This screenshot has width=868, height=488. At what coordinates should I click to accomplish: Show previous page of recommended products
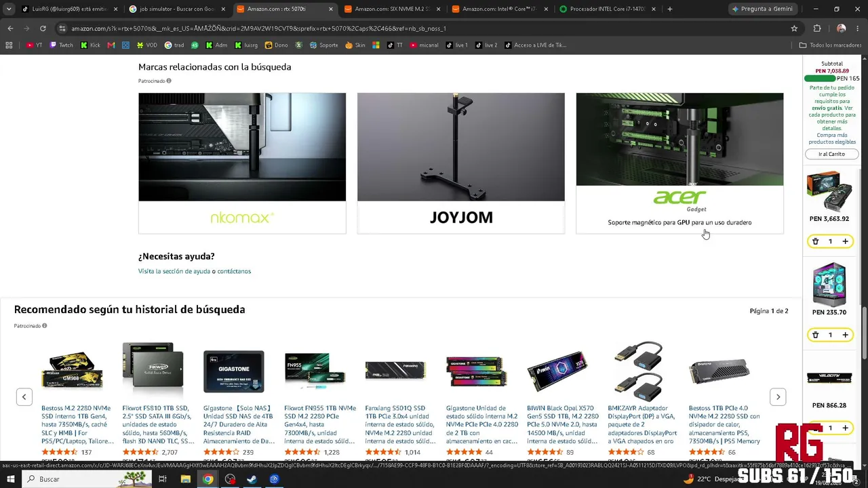(24, 397)
